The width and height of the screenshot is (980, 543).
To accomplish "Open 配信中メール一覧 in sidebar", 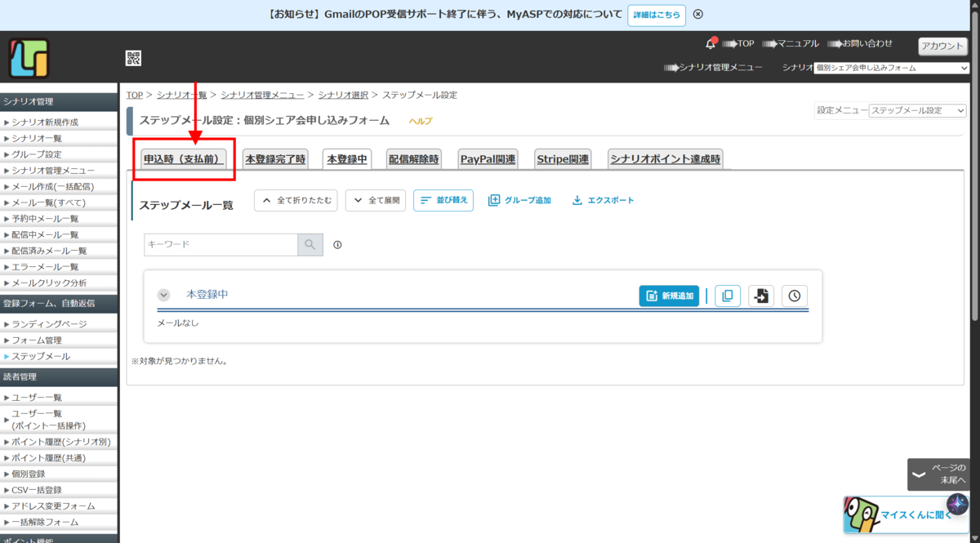I will point(45,235).
